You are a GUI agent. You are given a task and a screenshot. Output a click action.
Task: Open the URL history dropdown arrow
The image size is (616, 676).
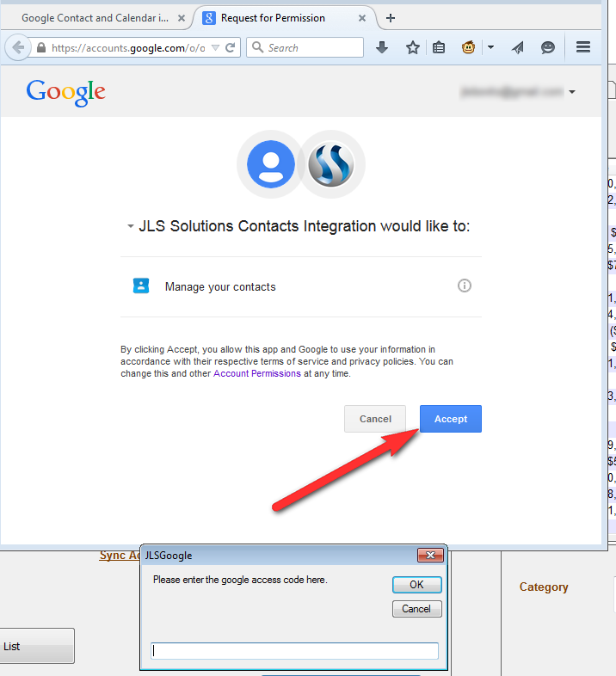215,47
